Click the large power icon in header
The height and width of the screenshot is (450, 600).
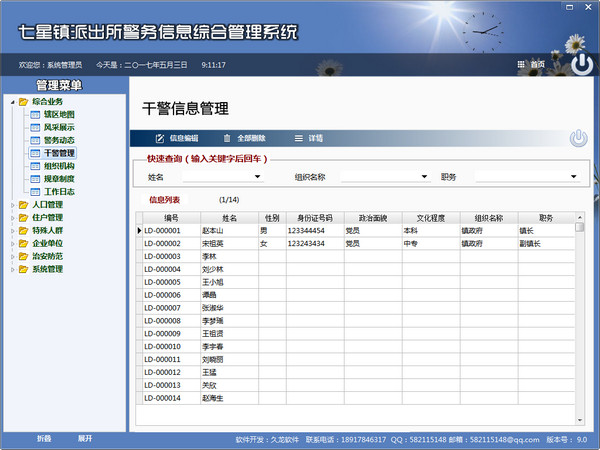click(580, 64)
